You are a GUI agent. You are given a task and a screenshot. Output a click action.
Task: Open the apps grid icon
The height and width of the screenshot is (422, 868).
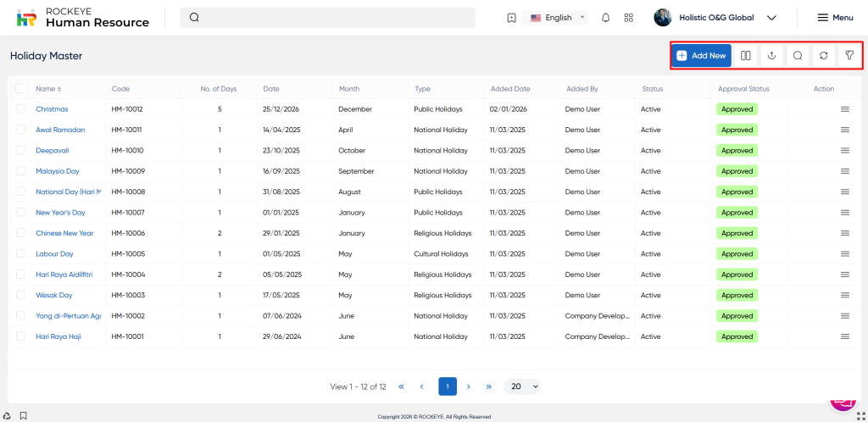coord(628,18)
